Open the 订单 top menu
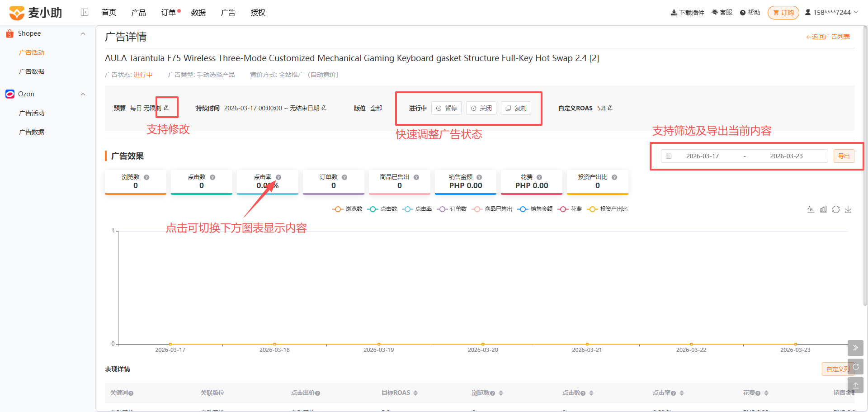 pyautogui.click(x=169, y=12)
